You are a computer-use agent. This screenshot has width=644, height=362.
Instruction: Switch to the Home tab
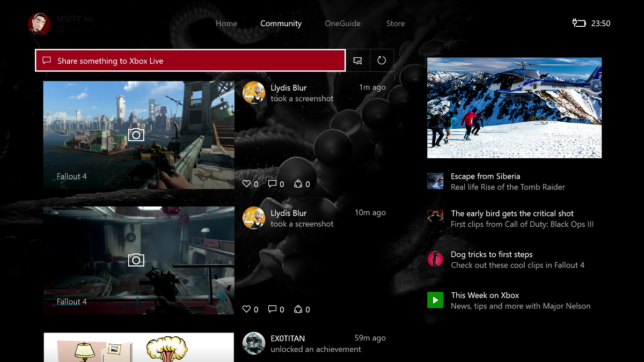[x=226, y=23]
